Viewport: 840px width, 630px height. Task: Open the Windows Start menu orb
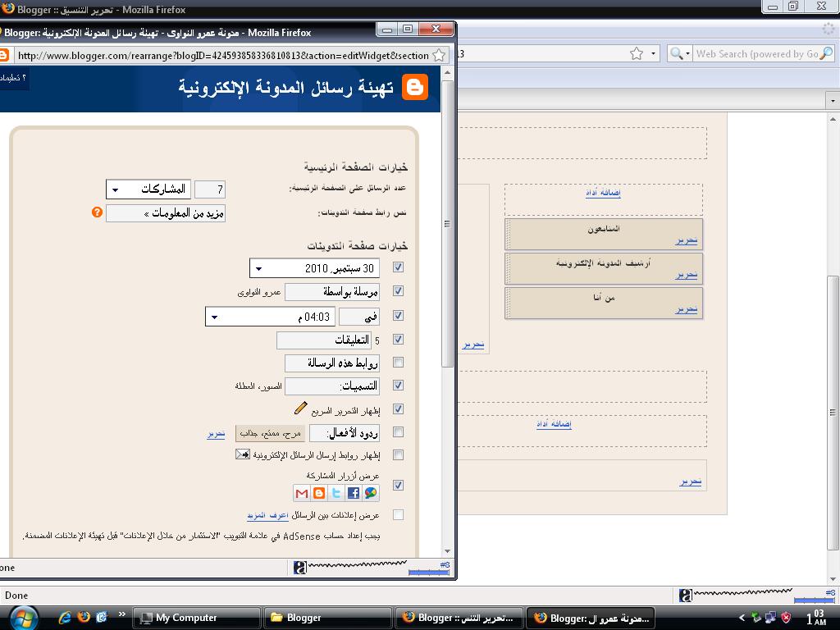[x=24, y=619]
